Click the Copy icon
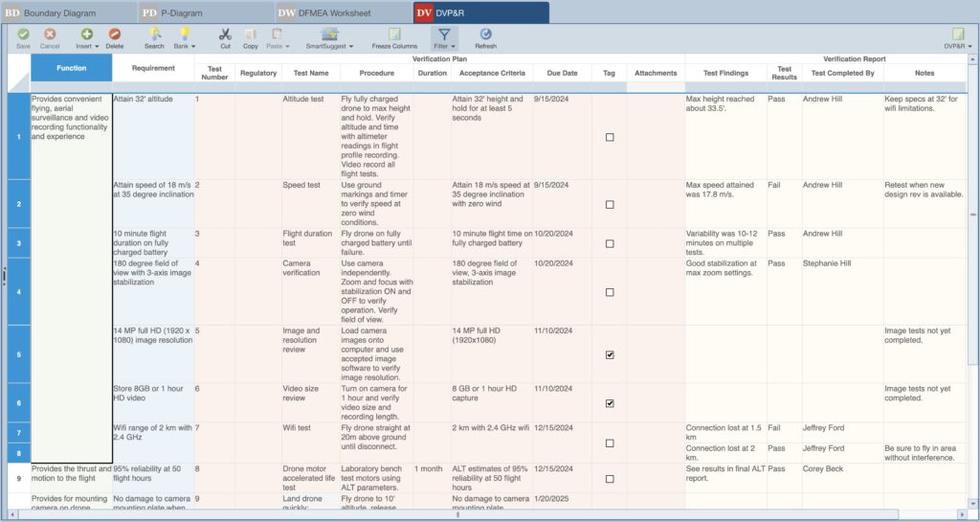The height and width of the screenshot is (522, 980). click(x=251, y=34)
